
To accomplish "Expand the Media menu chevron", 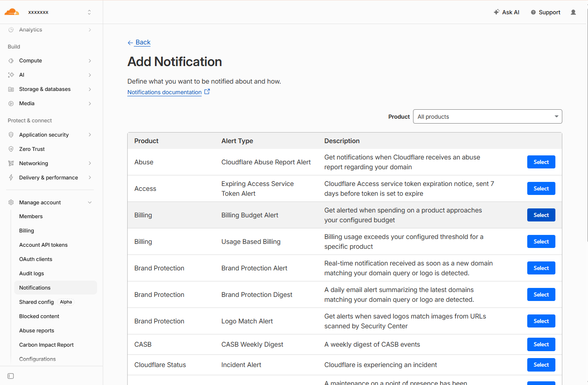I will tap(90, 104).
